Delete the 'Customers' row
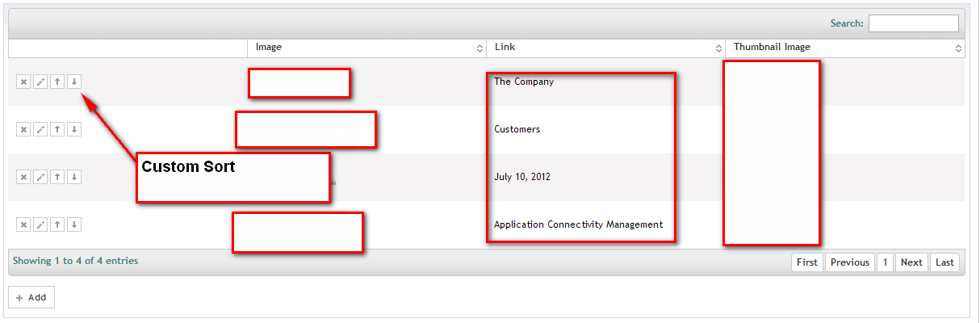Viewport: 980px width, 323px height. (23, 129)
